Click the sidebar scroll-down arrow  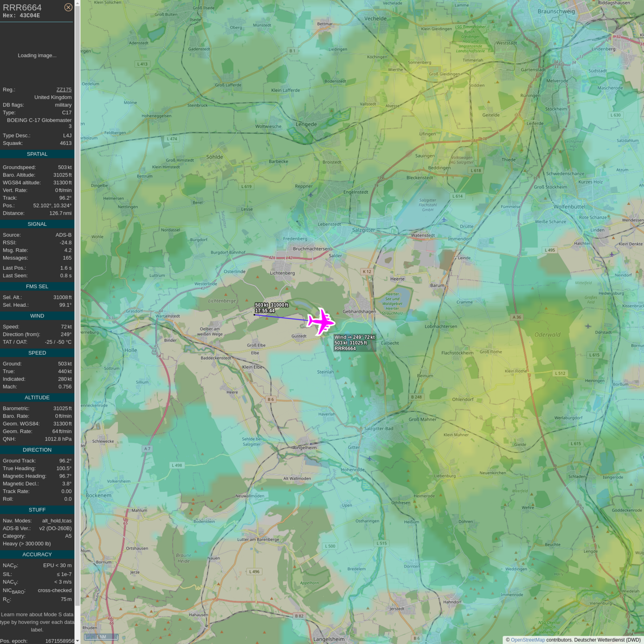(x=77, y=640)
